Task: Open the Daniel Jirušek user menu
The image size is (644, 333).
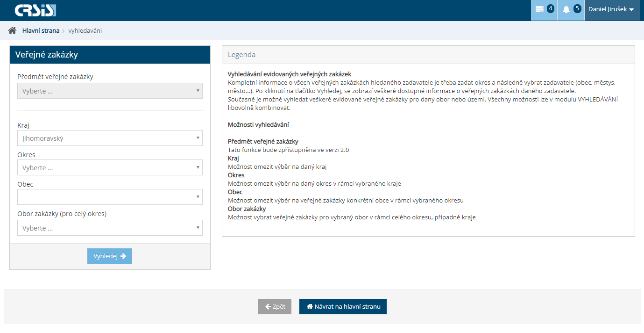Action: tap(611, 9)
